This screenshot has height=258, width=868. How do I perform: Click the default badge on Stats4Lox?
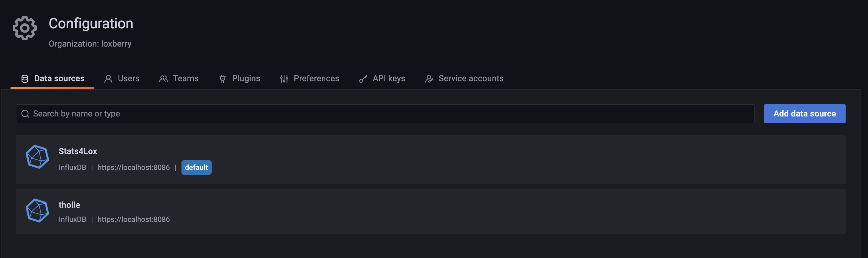click(196, 168)
